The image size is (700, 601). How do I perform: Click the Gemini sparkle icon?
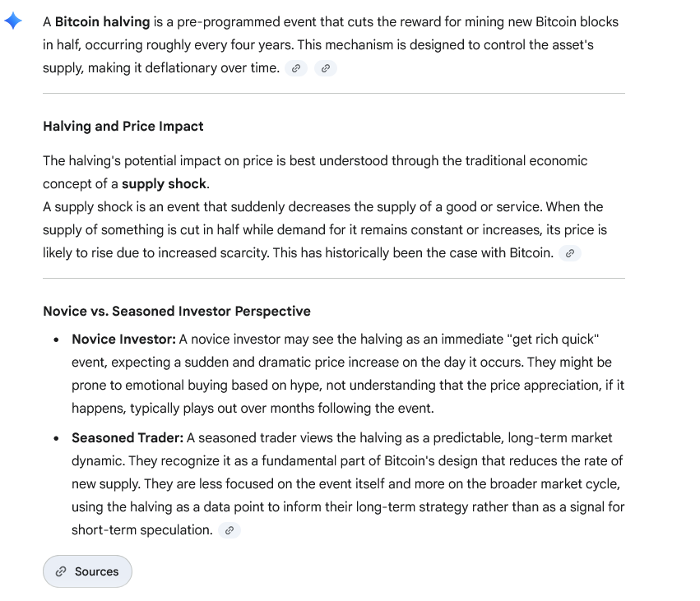click(x=12, y=21)
